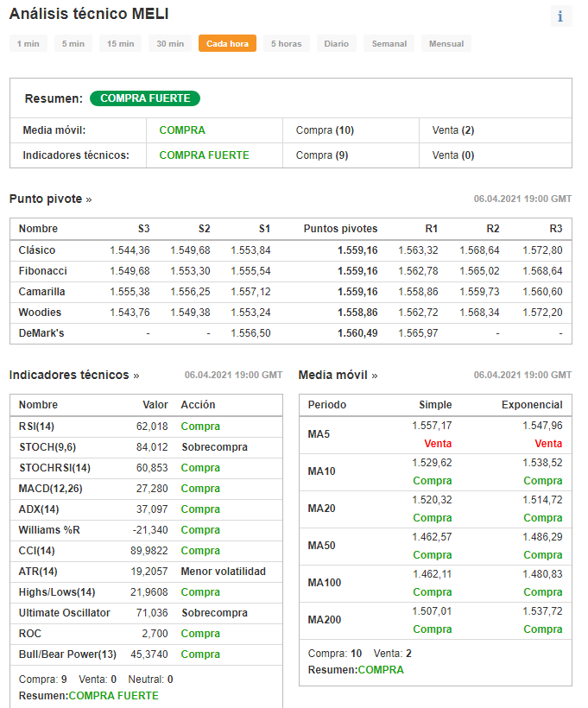Click the COMPRA FUERTE summary badge
This screenshot has height=708, width=588.
(x=145, y=98)
